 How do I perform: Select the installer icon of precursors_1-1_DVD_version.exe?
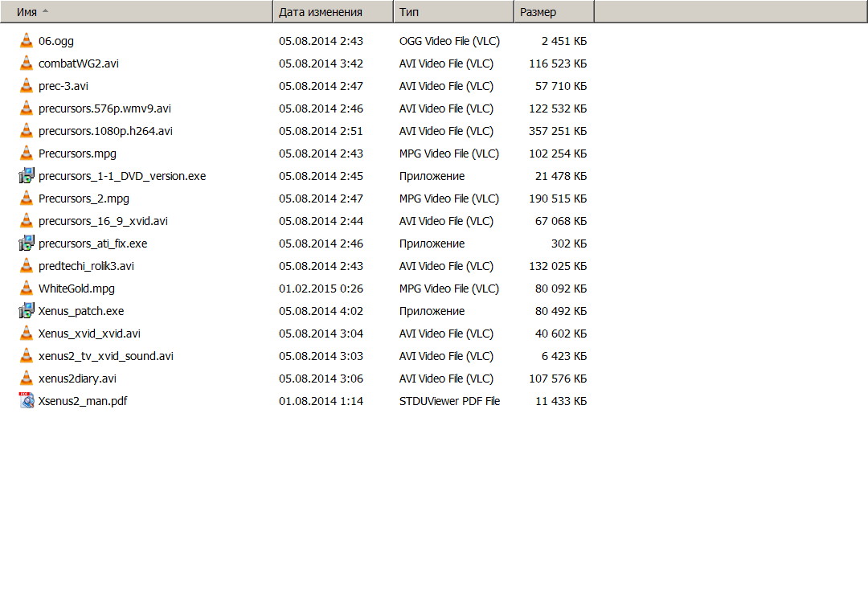(x=26, y=176)
